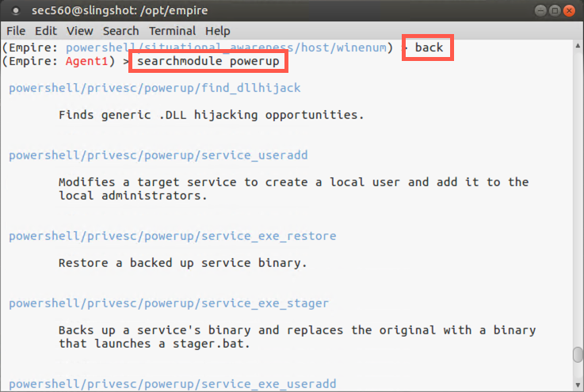The width and height of the screenshot is (584, 392).
Task: Click the red Agent1 prompt text
Action: [x=87, y=61]
